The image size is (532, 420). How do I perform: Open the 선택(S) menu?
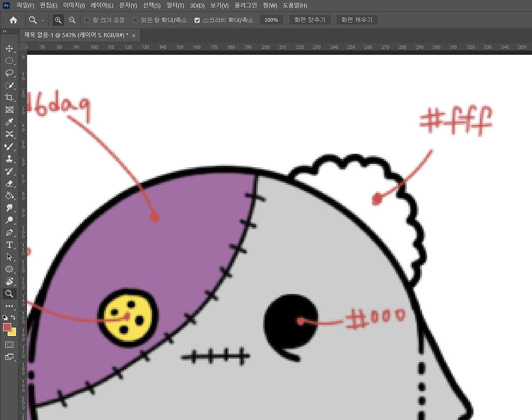click(x=152, y=5)
